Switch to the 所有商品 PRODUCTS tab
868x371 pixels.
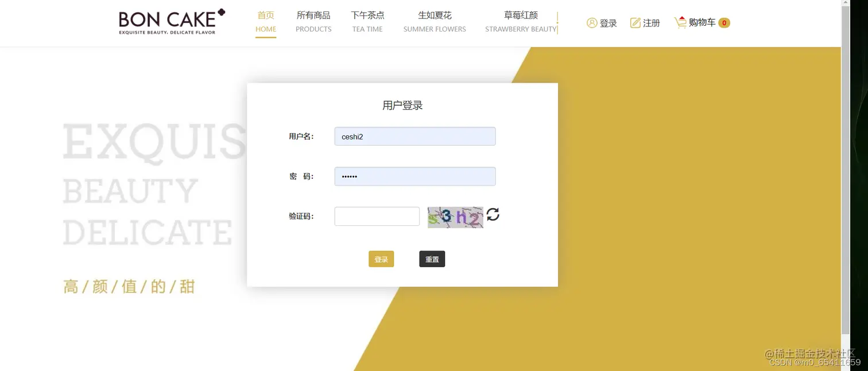click(x=313, y=22)
